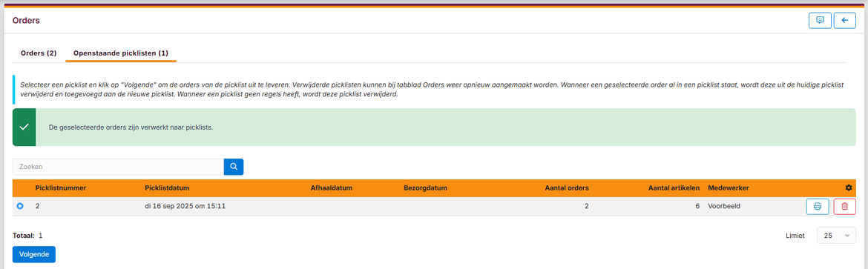This screenshot has height=269, width=868.
Task: Open the Limiet 25 dropdown
Action: pos(836,236)
